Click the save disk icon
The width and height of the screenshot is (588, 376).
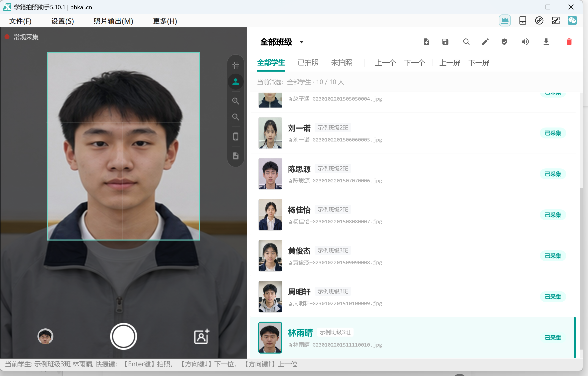(445, 42)
